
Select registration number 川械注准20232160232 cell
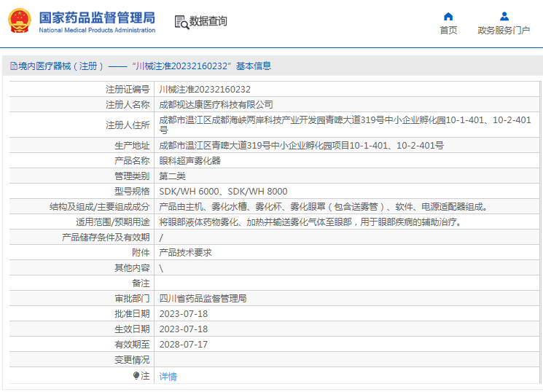(205, 90)
